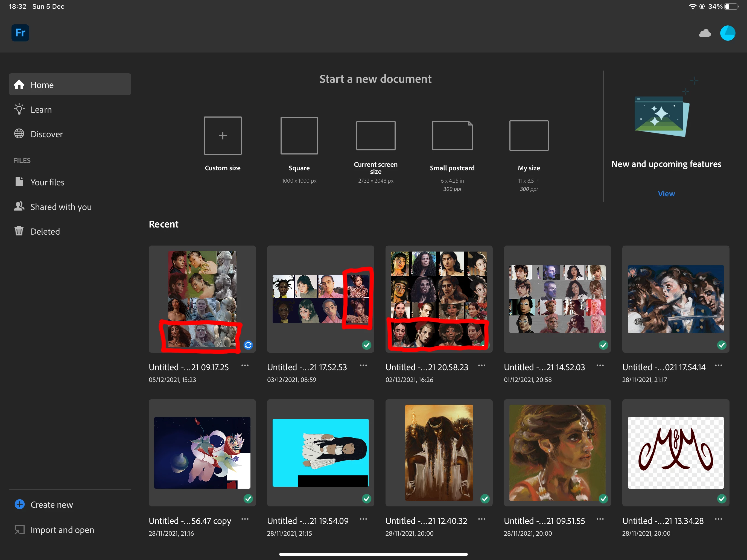
Task: Tap the Adobe Fresco app logo
Action: click(x=20, y=33)
